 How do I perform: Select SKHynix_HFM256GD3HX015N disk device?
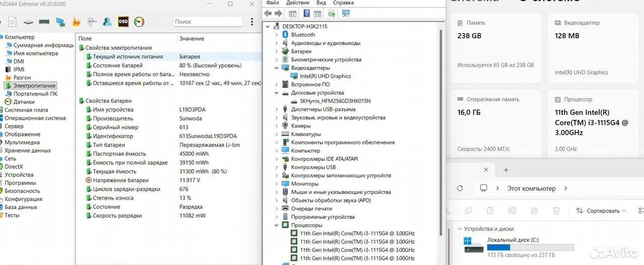331,101
